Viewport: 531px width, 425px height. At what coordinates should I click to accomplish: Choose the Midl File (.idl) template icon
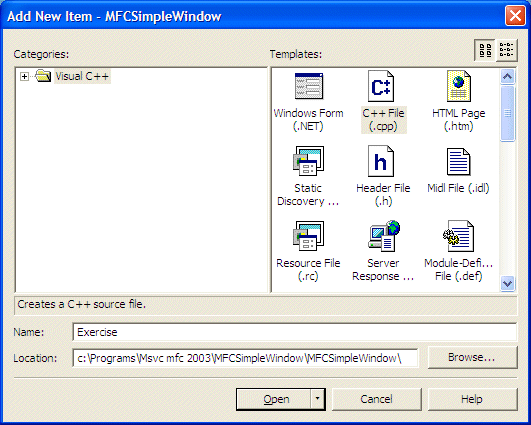click(x=459, y=162)
